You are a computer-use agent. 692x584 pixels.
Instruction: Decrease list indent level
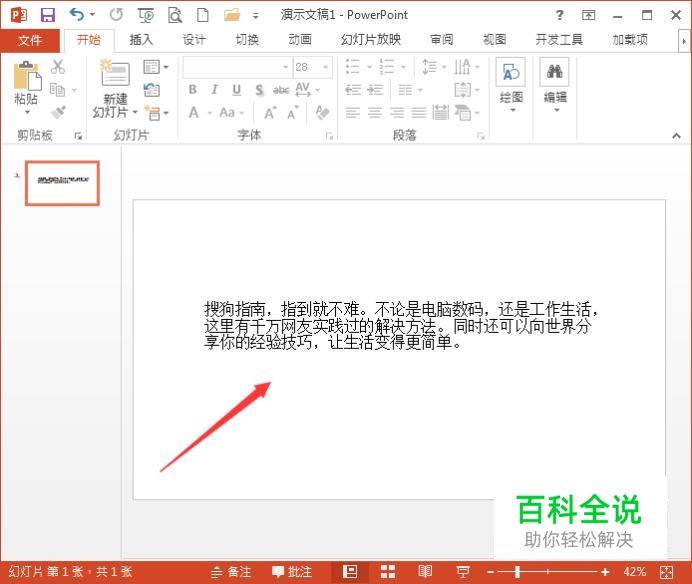(353, 90)
